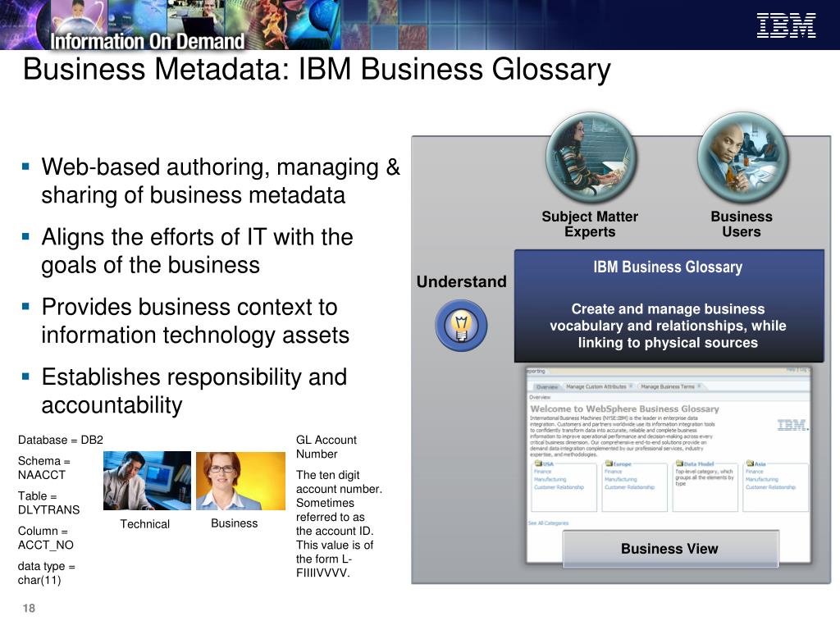Click 'Subject Matter Experts' label
The height and width of the screenshot is (630, 840).
(590, 224)
